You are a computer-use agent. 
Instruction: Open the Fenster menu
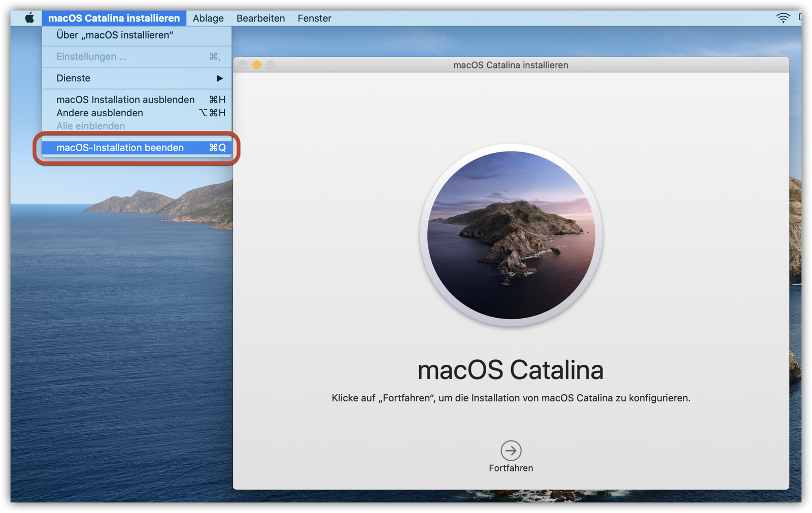coord(314,18)
